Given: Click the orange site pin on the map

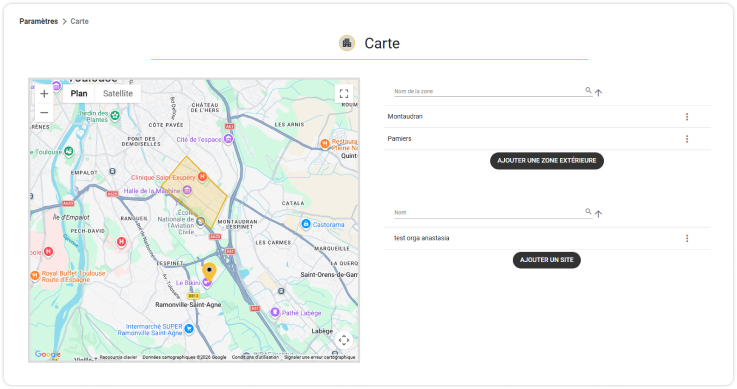Looking at the screenshot, I should coord(209,272).
